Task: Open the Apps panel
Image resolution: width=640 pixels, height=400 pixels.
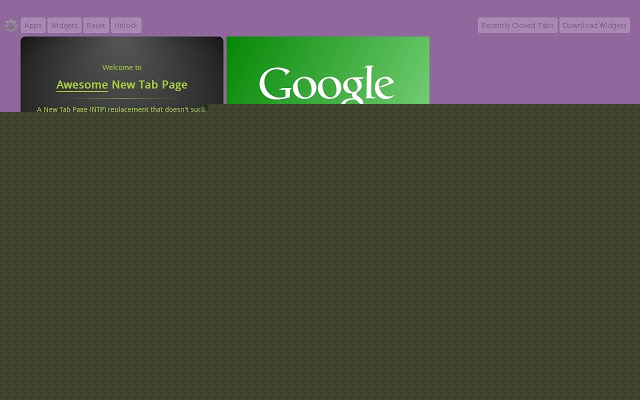Action: click(x=33, y=25)
